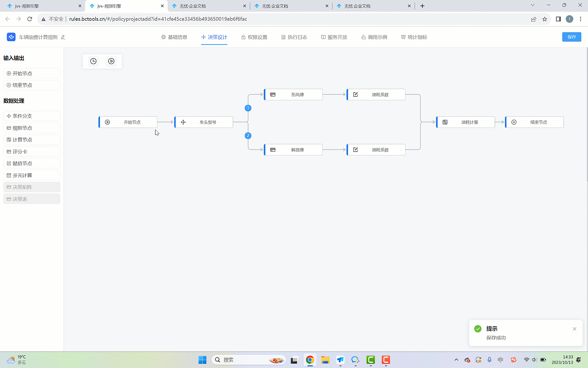Click the 保存 button

point(572,37)
